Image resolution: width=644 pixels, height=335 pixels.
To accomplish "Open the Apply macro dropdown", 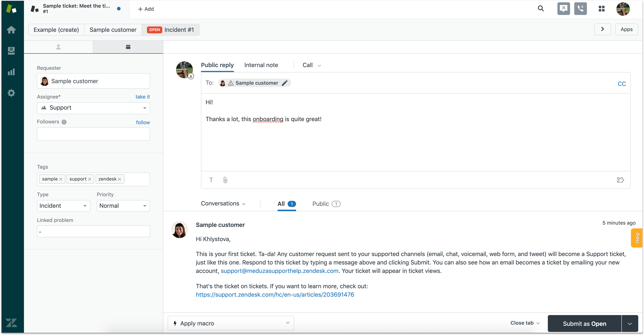I will pyautogui.click(x=230, y=323).
